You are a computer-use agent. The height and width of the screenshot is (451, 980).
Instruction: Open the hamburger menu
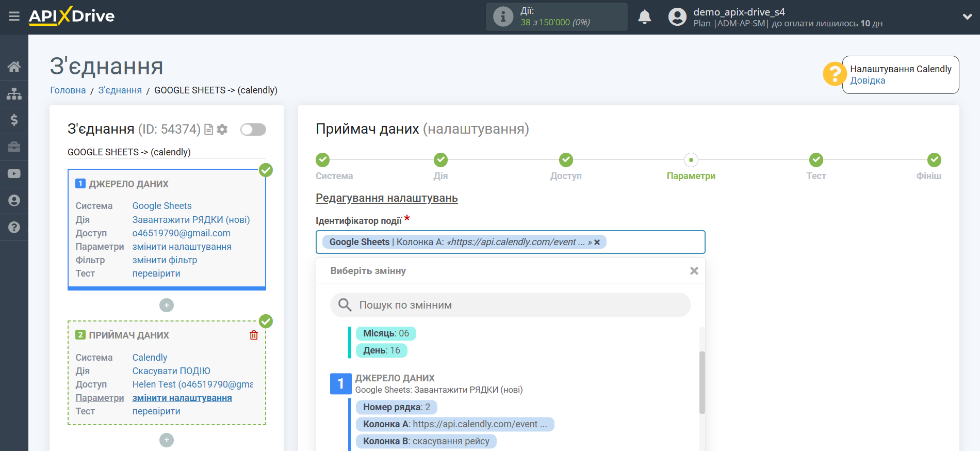[14, 17]
